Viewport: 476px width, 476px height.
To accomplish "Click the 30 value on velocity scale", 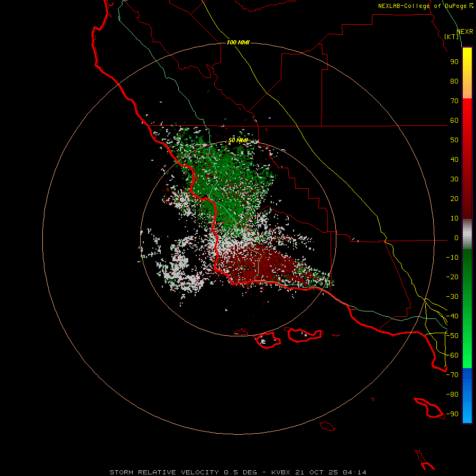I will pyautogui.click(x=454, y=179).
